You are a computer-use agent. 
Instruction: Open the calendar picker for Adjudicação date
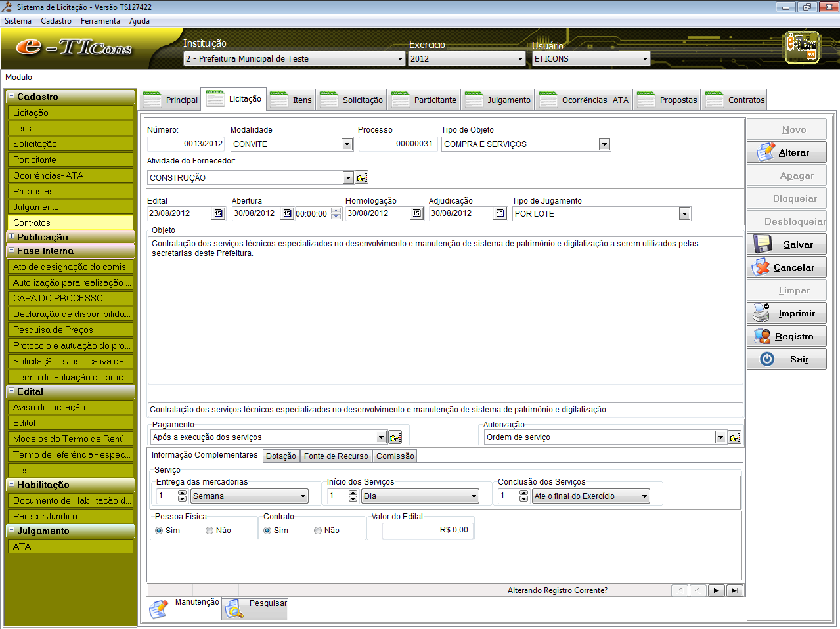click(500, 213)
